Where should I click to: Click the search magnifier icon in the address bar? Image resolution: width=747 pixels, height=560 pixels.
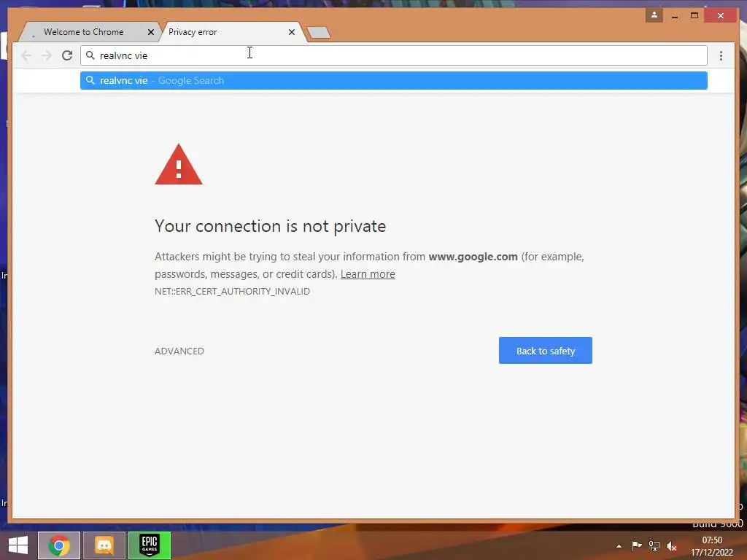pyautogui.click(x=90, y=55)
